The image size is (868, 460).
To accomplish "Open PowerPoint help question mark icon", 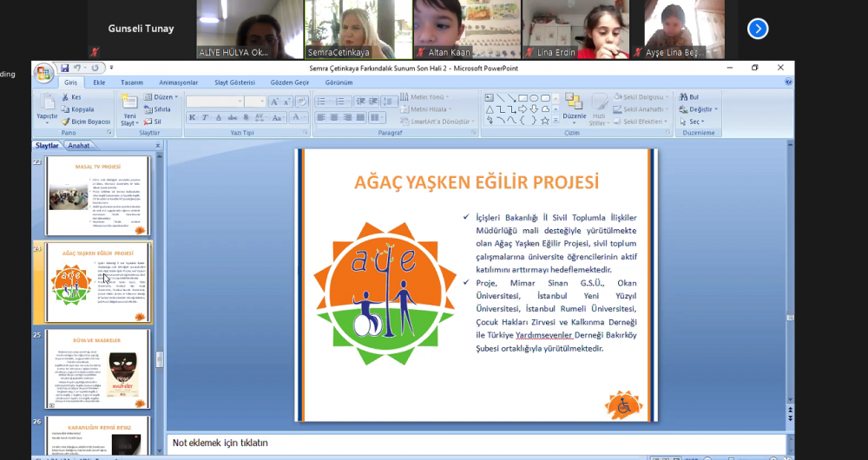I will tap(788, 82).
